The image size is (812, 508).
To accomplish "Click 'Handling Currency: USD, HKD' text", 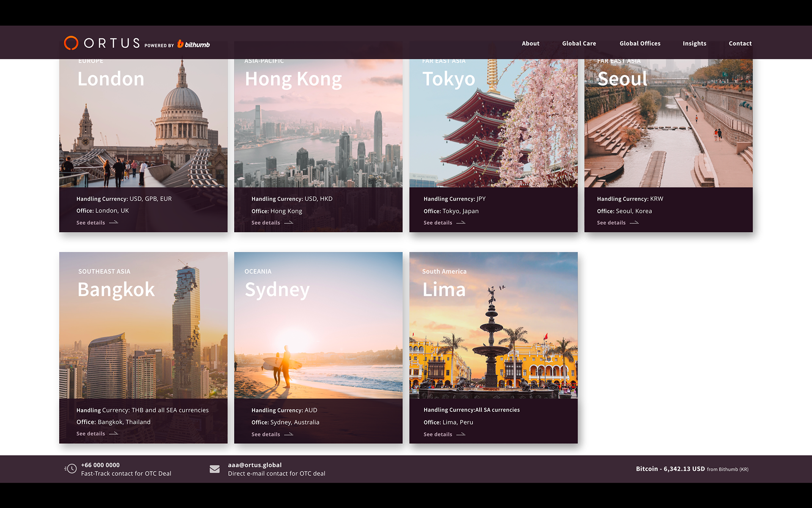I will click(x=292, y=199).
